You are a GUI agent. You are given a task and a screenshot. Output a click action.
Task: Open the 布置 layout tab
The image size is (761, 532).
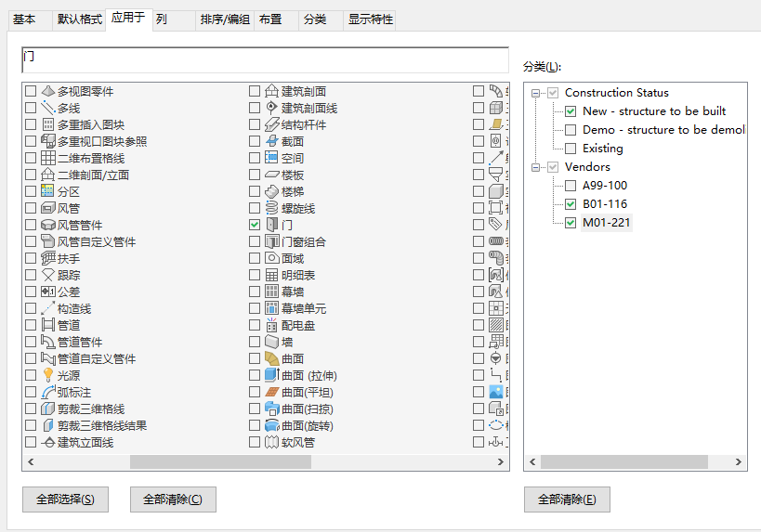(x=276, y=19)
